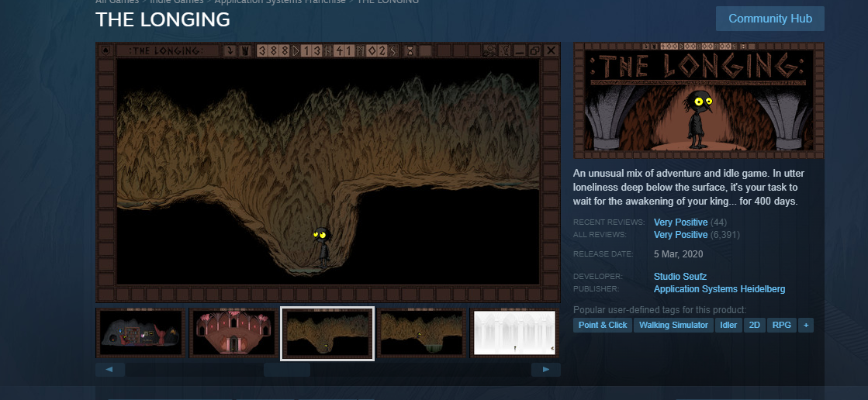This screenshot has height=400, width=868.
Task: Select the Idler tag
Action: tap(728, 326)
